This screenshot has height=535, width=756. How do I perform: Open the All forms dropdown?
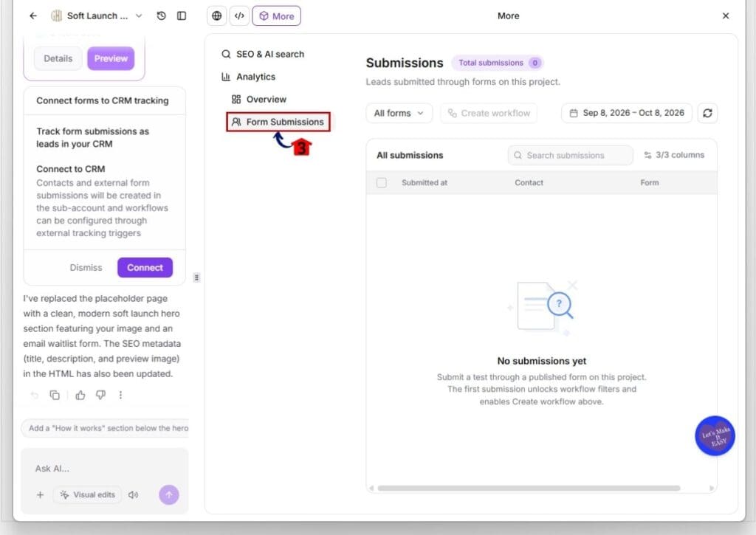point(399,113)
